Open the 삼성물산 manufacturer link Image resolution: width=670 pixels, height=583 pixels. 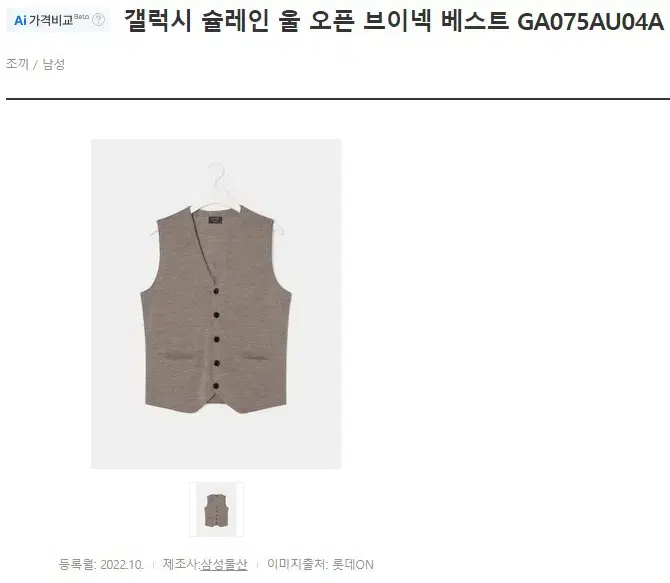tap(224, 564)
